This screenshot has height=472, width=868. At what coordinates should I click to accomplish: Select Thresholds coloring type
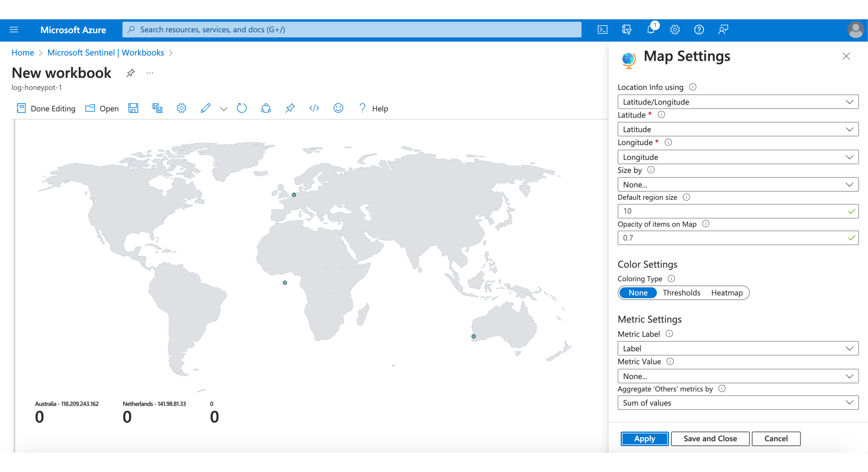click(681, 292)
